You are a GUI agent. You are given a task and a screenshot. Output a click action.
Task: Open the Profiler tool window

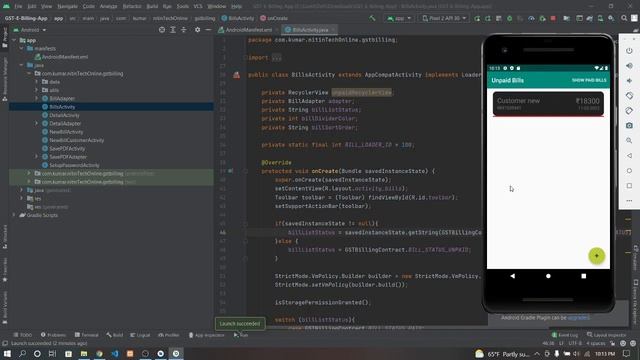(x=169, y=335)
